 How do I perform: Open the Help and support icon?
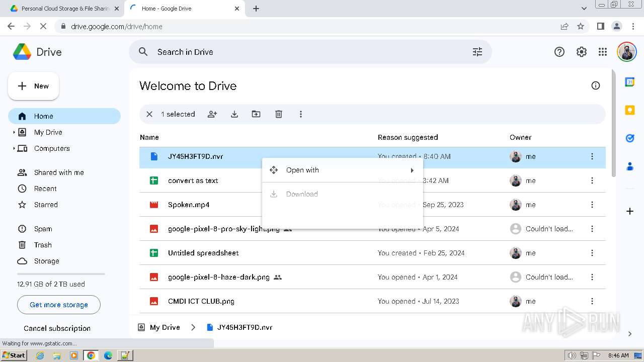click(559, 52)
